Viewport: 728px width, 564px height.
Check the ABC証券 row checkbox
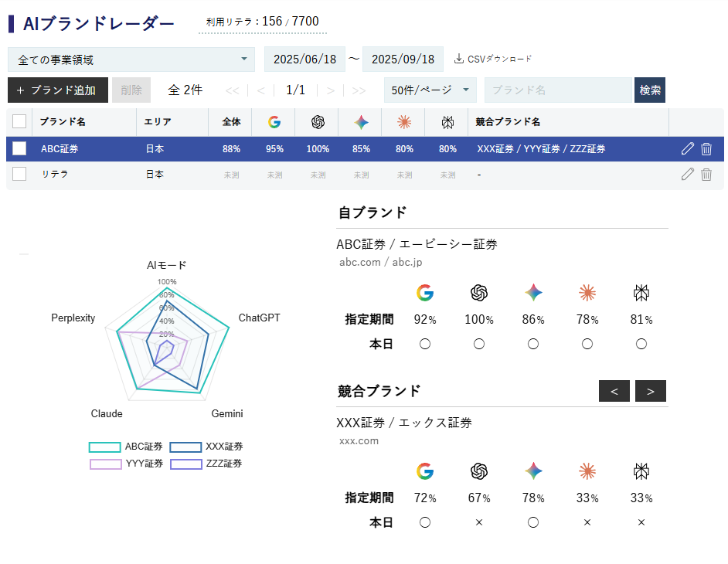[x=19, y=148]
